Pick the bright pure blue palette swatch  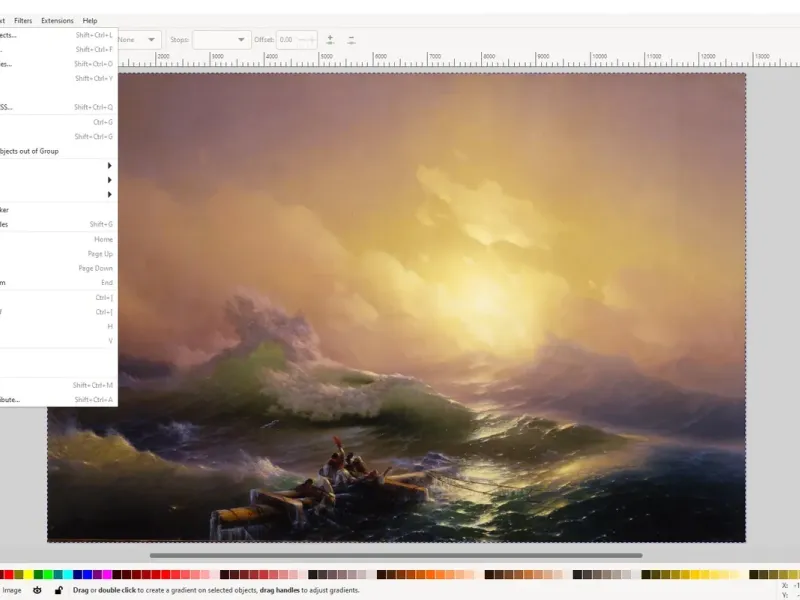pyautogui.click(x=87, y=575)
